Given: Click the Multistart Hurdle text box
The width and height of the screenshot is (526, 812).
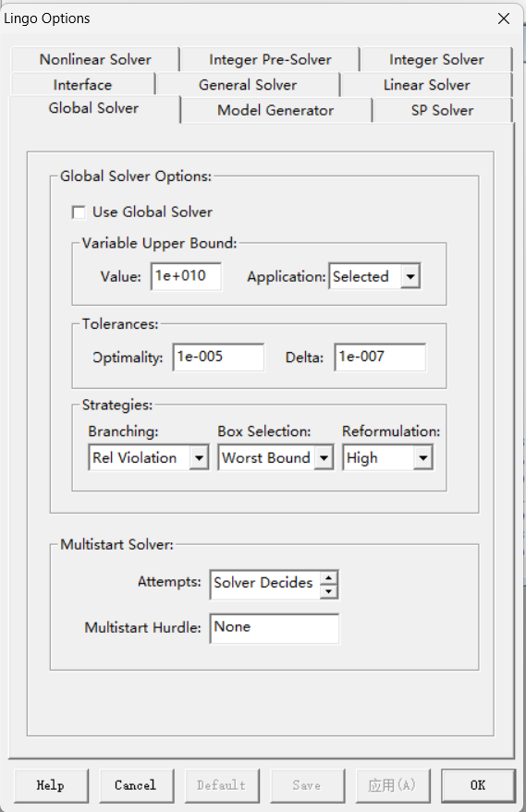Looking at the screenshot, I should (275, 628).
